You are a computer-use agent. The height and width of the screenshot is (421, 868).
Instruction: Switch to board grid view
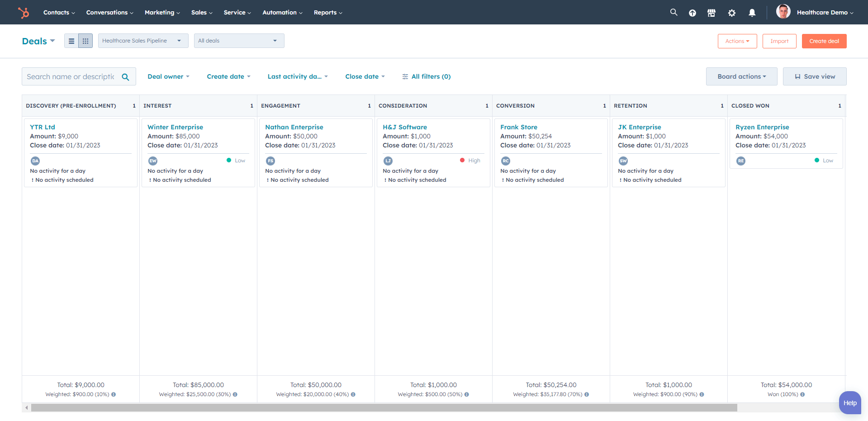[x=85, y=41]
